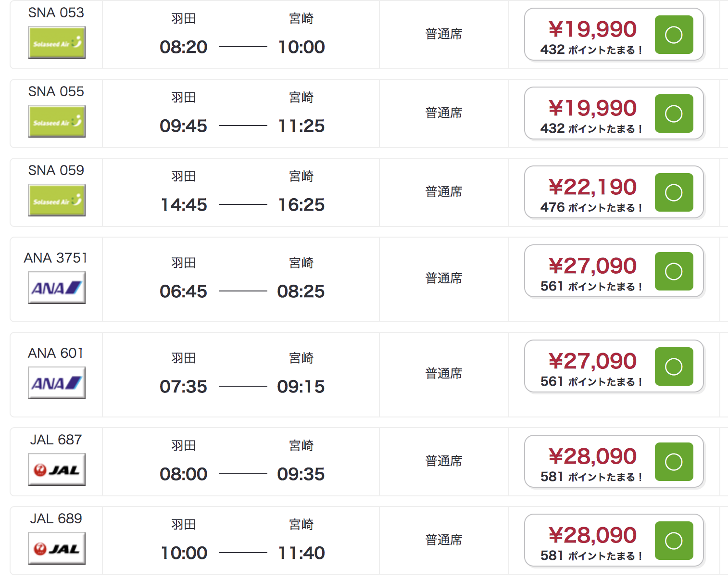Click the Solaseed Air logo for SNA 059
Image resolution: width=728 pixels, height=581 pixels.
click(x=57, y=200)
